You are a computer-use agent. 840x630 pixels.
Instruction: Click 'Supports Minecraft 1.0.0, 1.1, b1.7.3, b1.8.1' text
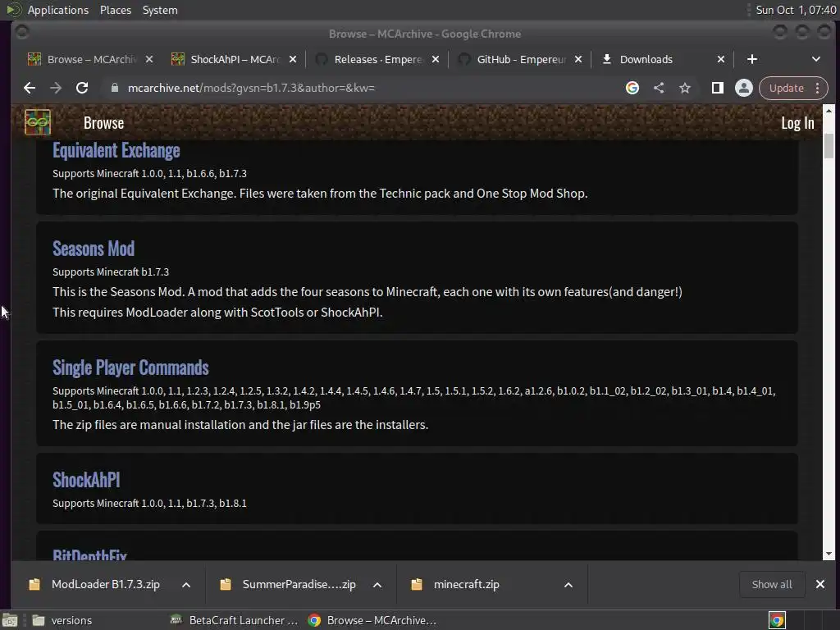(x=149, y=504)
